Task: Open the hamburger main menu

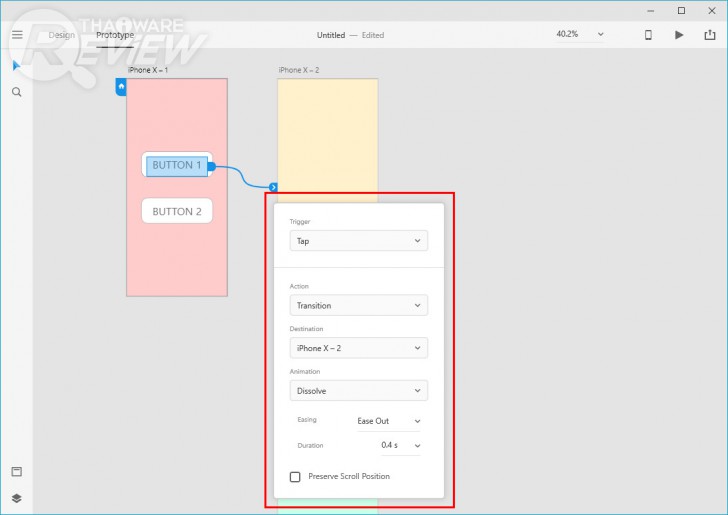Action: point(17,35)
